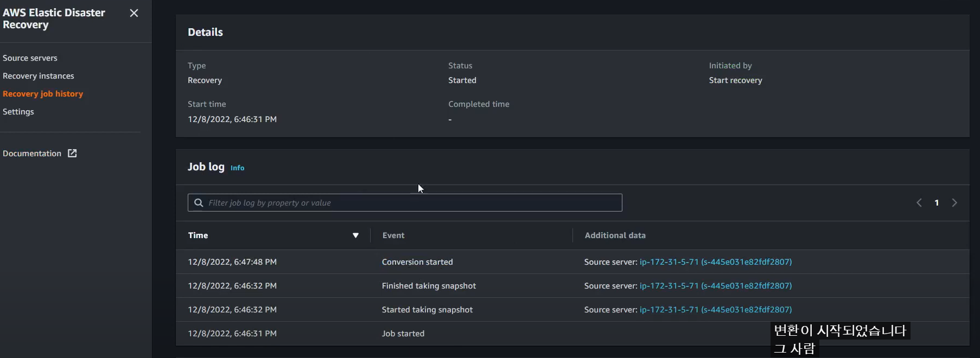Open the source server link in the Started taking snapshot row
The width and height of the screenshot is (980, 358).
(716, 310)
